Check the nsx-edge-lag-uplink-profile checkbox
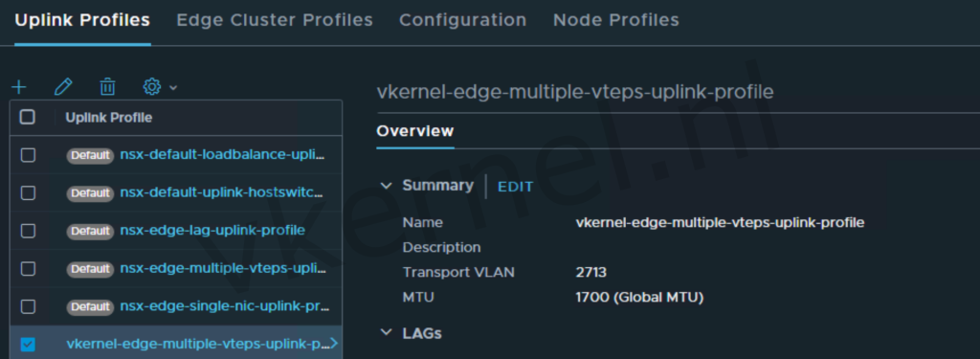The height and width of the screenshot is (359, 980). pos(28,231)
